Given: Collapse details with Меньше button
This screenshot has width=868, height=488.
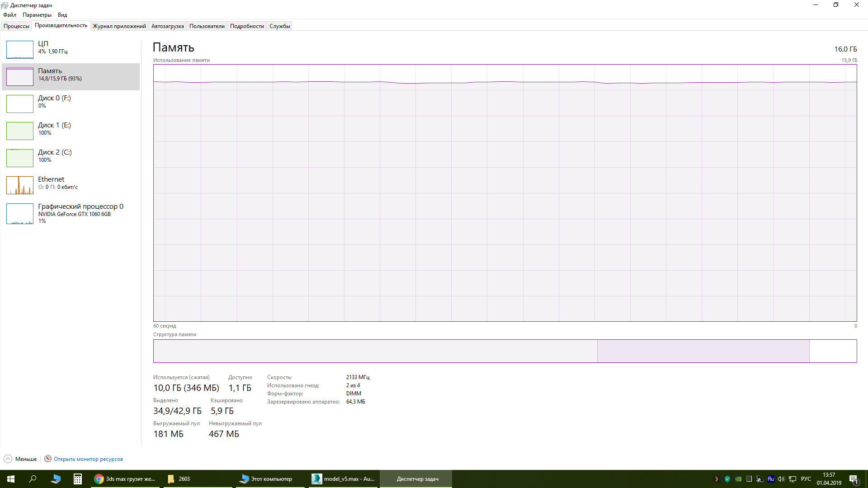Looking at the screenshot, I should click(20, 459).
